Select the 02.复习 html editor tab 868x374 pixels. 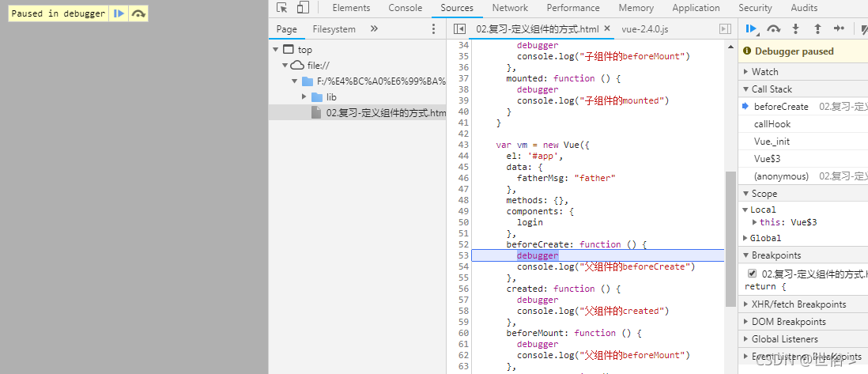coord(537,28)
